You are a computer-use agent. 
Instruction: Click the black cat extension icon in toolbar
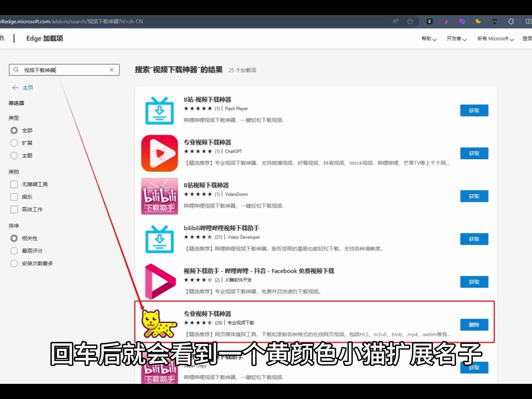tap(495, 21)
